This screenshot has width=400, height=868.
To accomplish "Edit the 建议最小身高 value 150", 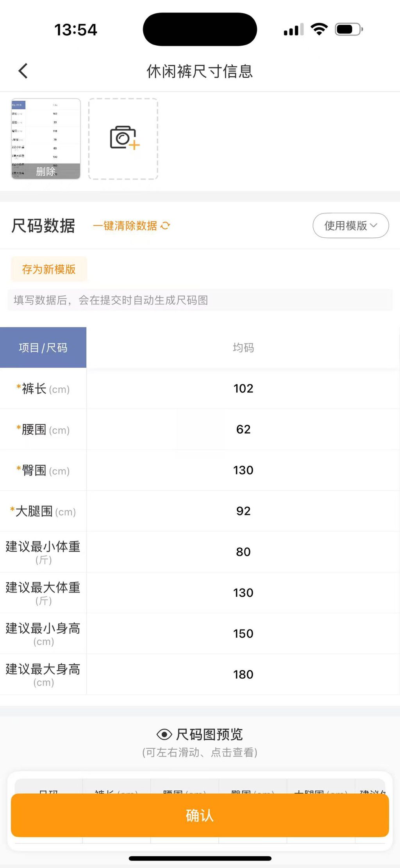I will [243, 633].
